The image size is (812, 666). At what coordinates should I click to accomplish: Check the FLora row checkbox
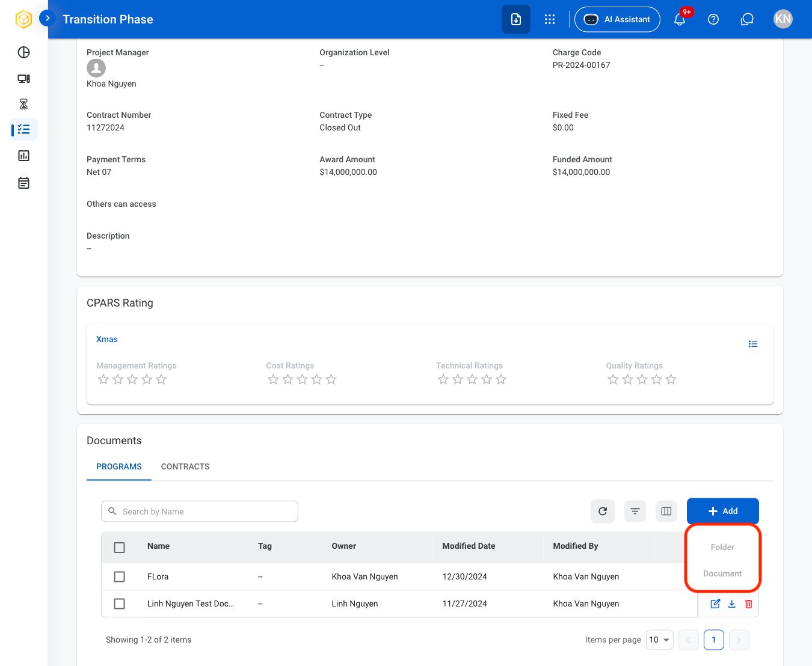[x=120, y=576]
